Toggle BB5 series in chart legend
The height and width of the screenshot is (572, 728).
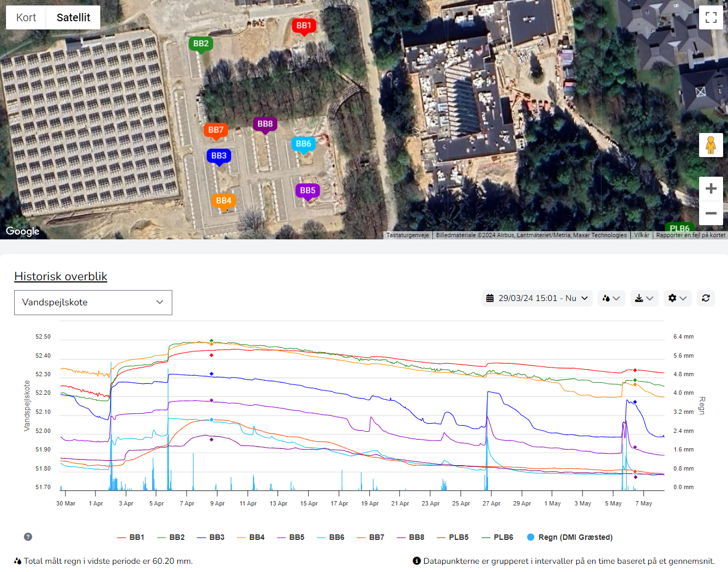(291, 538)
